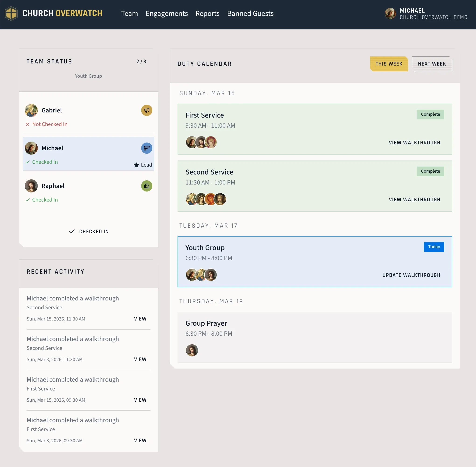
Task: Click Gabriel's profile avatar in Team Status
Action: point(31,110)
